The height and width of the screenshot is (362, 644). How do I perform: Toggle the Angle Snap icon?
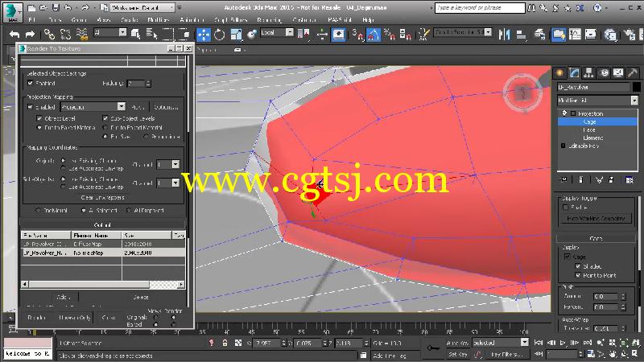tap(374, 35)
